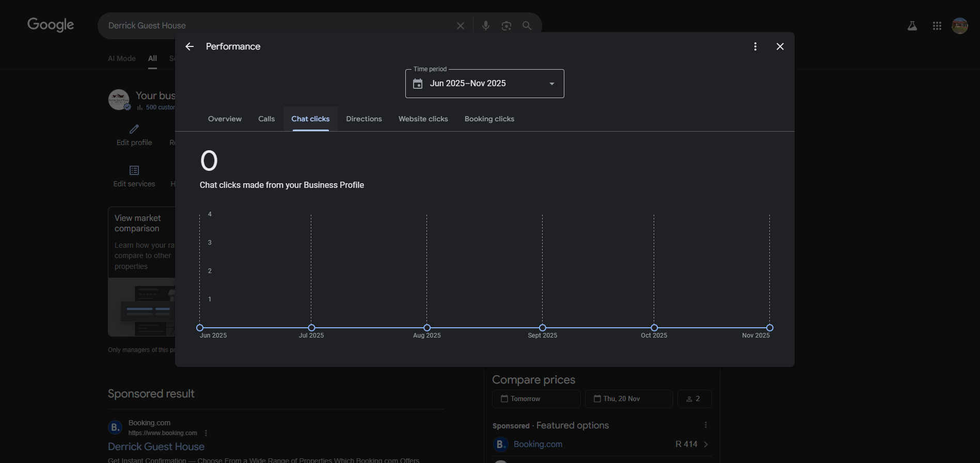This screenshot has height=463, width=980.
Task: Switch to the Overview tab
Action: (x=225, y=119)
